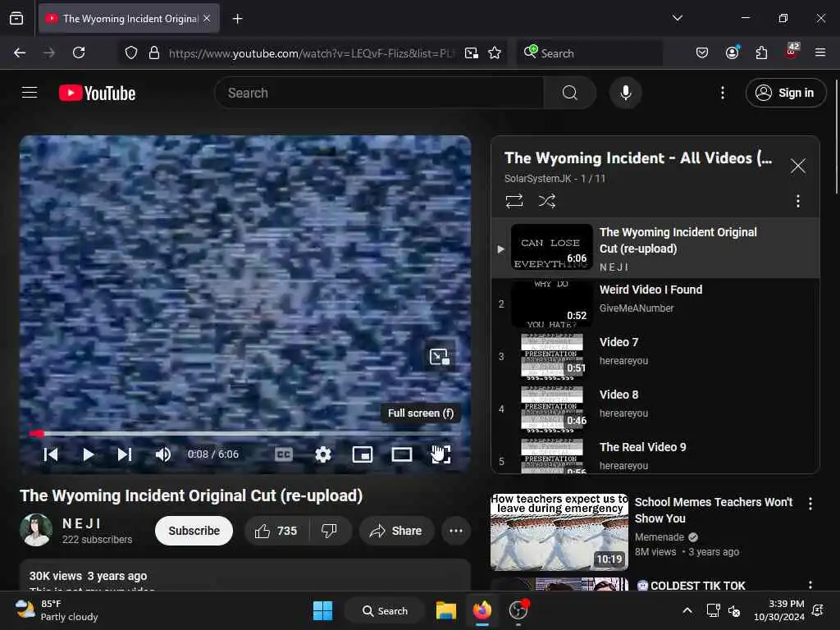840x630 pixels.
Task: Show hidden system tray icons
Action: click(687, 610)
